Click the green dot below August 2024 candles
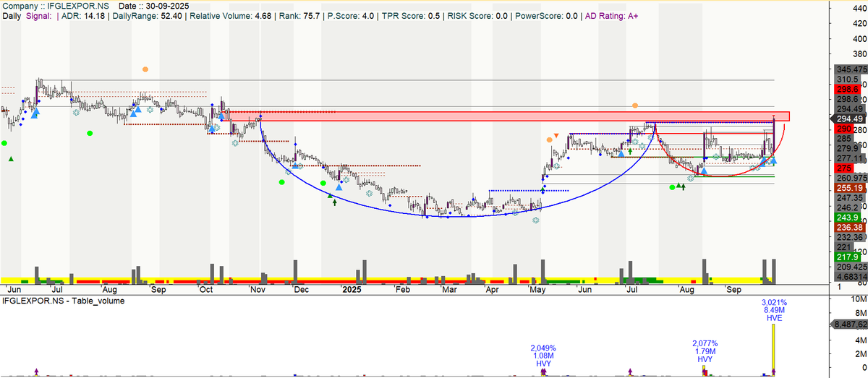Viewport: 868px width, 378px height. [x=90, y=133]
